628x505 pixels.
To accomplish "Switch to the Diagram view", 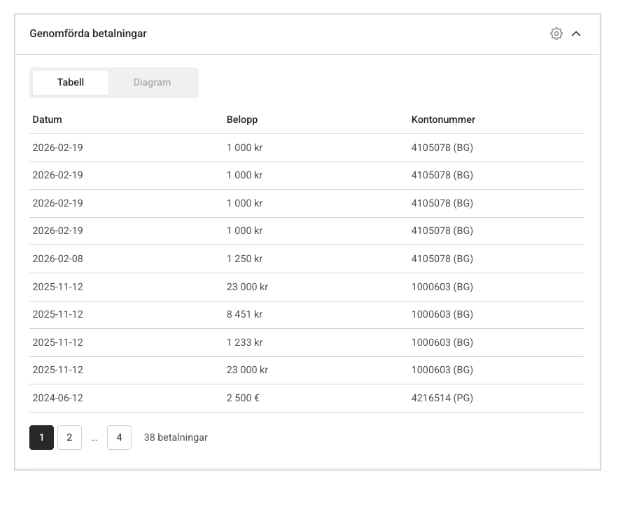I will tap(152, 82).
